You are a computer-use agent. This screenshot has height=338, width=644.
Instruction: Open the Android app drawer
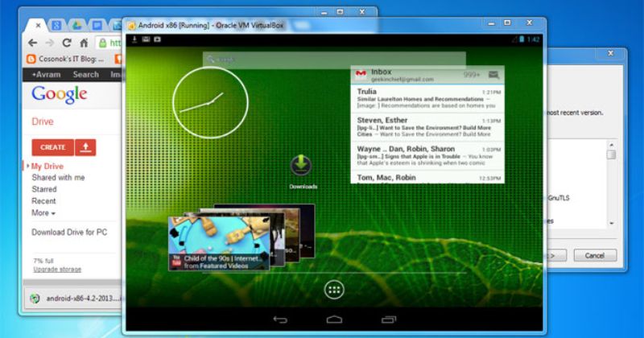[334, 290]
